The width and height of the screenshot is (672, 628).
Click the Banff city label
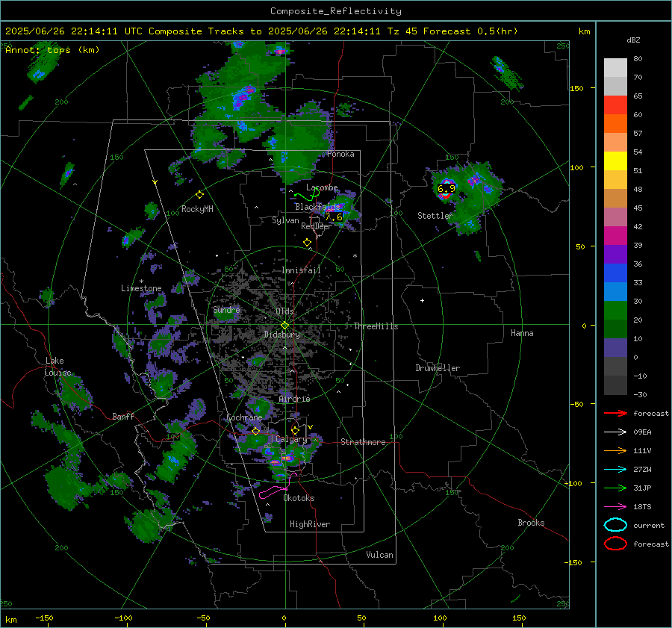click(123, 416)
